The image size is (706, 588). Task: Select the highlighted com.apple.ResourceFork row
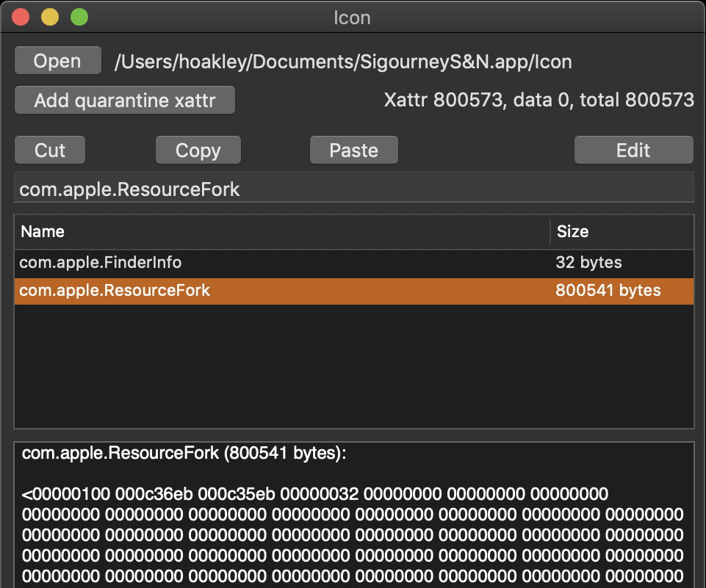click(354, 291)
